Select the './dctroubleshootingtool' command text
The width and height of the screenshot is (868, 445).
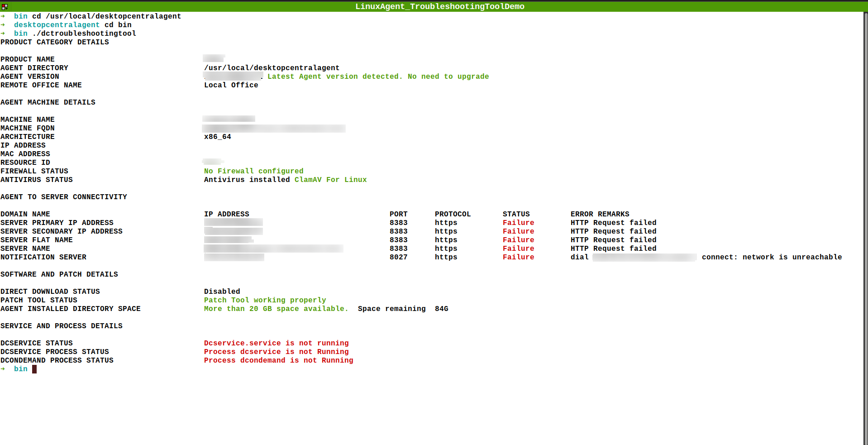[84, 33]
